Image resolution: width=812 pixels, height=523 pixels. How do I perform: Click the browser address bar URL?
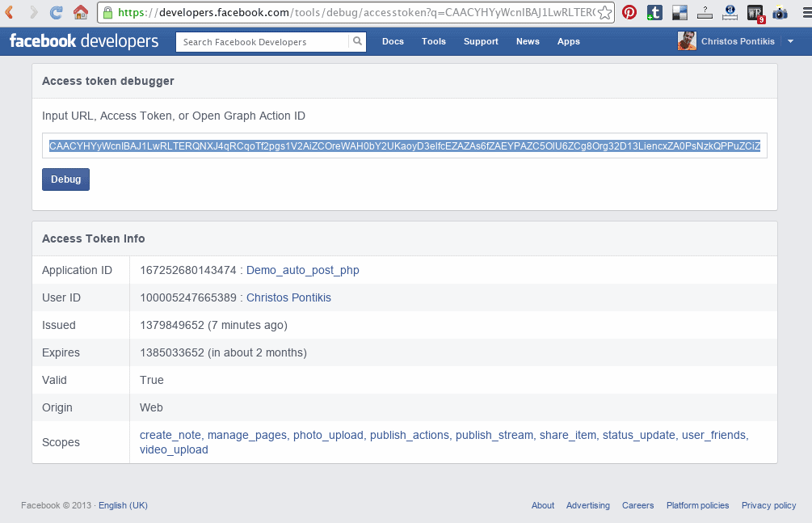click(356, 12)
